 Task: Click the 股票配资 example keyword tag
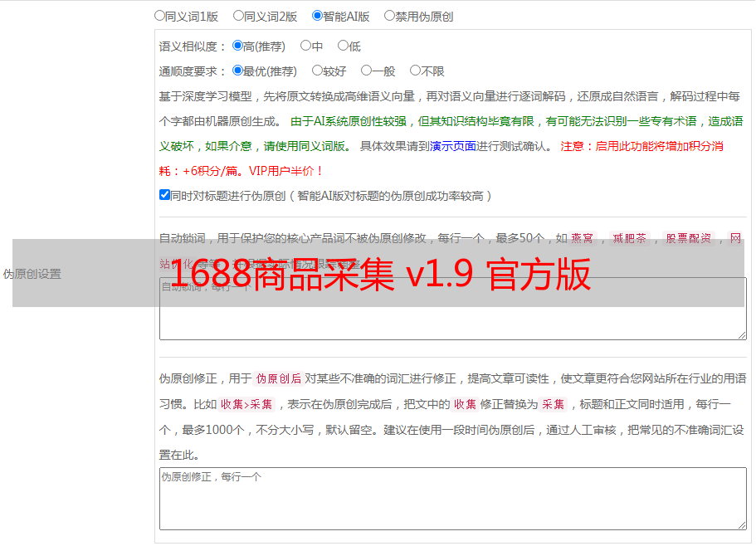pyautogui.click(x=689, y=238)
